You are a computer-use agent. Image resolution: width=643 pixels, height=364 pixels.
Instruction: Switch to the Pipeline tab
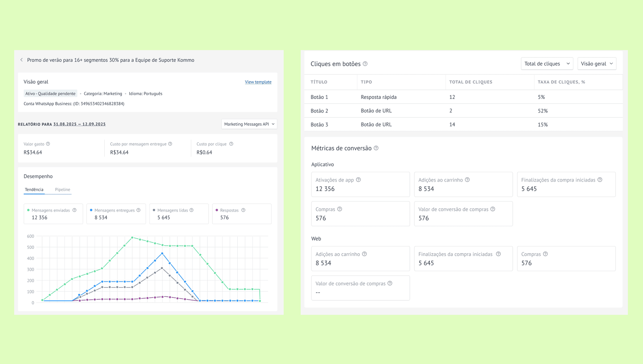[x=62, y=190]
